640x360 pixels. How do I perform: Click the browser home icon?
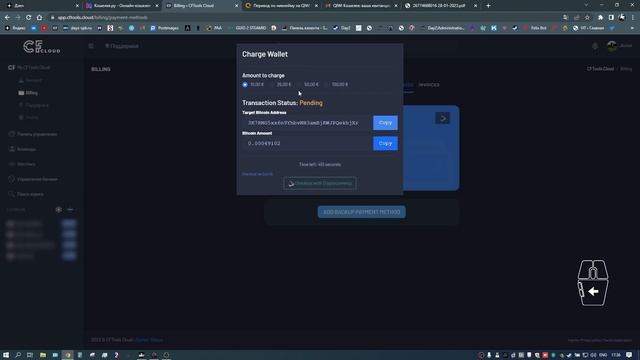(39, 18)
